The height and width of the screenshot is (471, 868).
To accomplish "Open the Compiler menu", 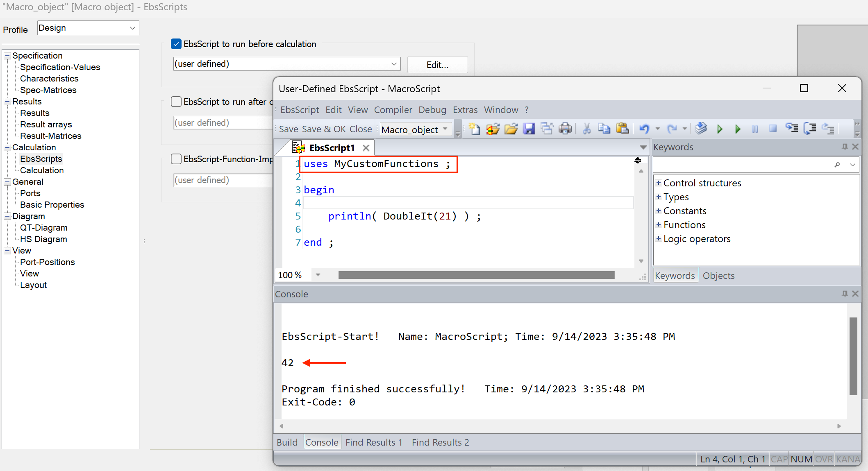I will (393, 110).
